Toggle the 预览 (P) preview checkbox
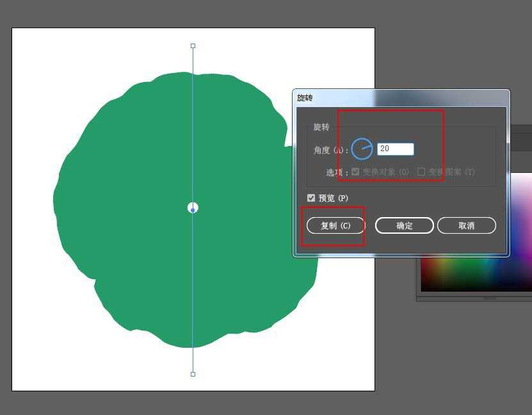 [311, 199]
